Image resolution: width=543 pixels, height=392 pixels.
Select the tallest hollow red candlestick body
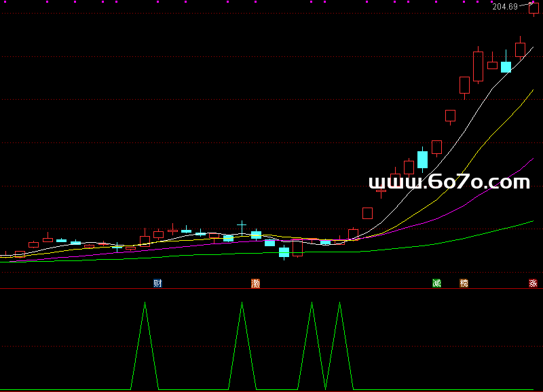pyautogui.click(x=478, y=66)
